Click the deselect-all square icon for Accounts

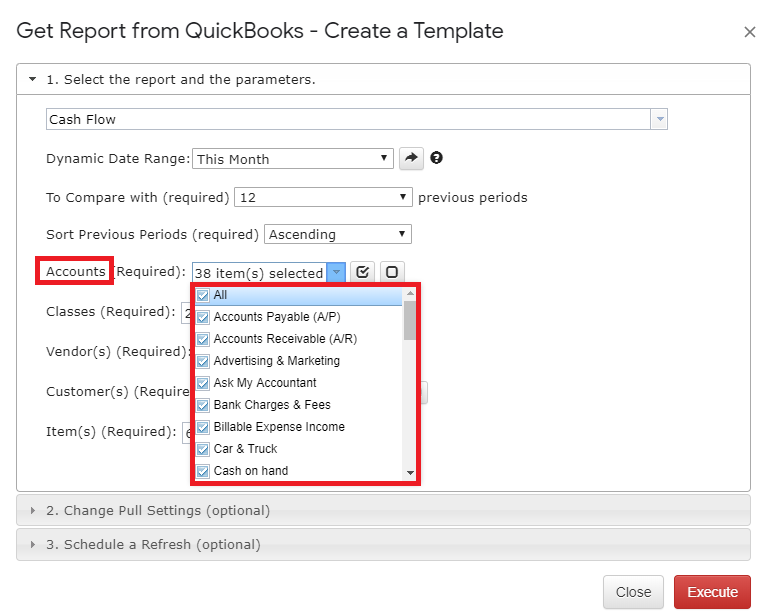pyautogui.click(x=392, y=272)
